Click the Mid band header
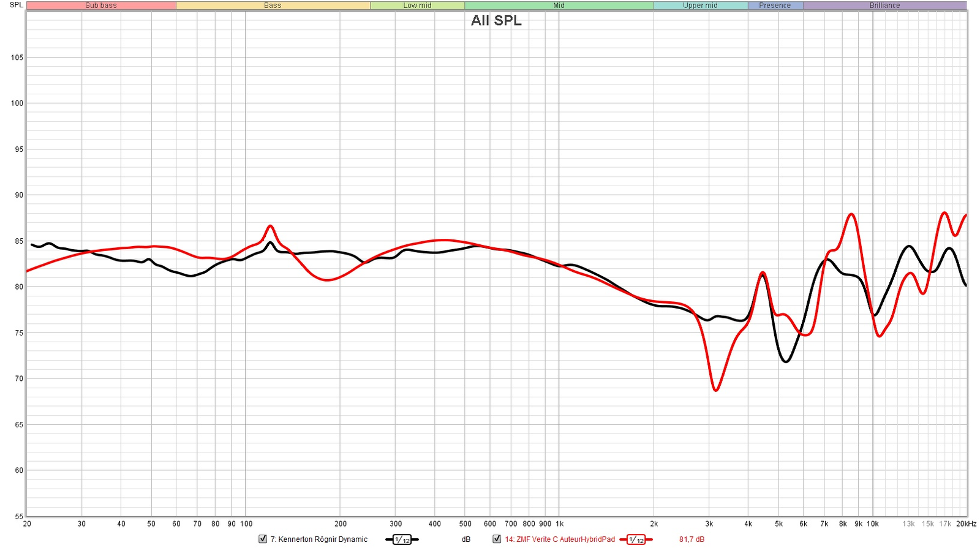Viewport: 980px width, 548px height. pos(559,6)
